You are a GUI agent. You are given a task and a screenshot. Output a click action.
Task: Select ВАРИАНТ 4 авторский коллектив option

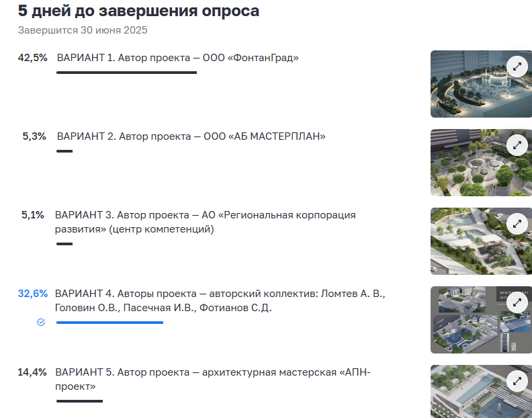coord(220,300)
